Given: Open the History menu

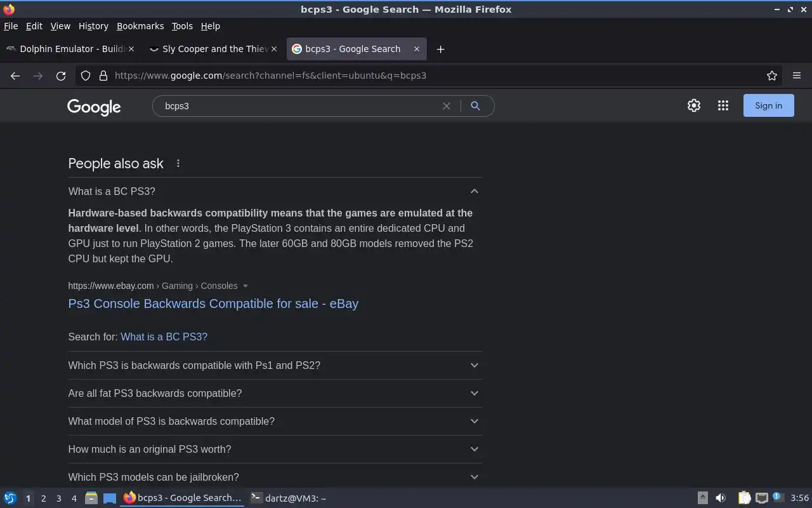Looking at the screenshot, I should tap(93, 26).
